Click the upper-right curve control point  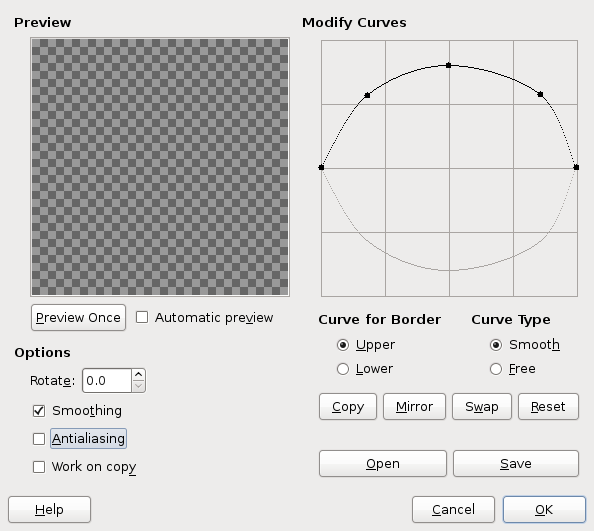click(541, 94)
